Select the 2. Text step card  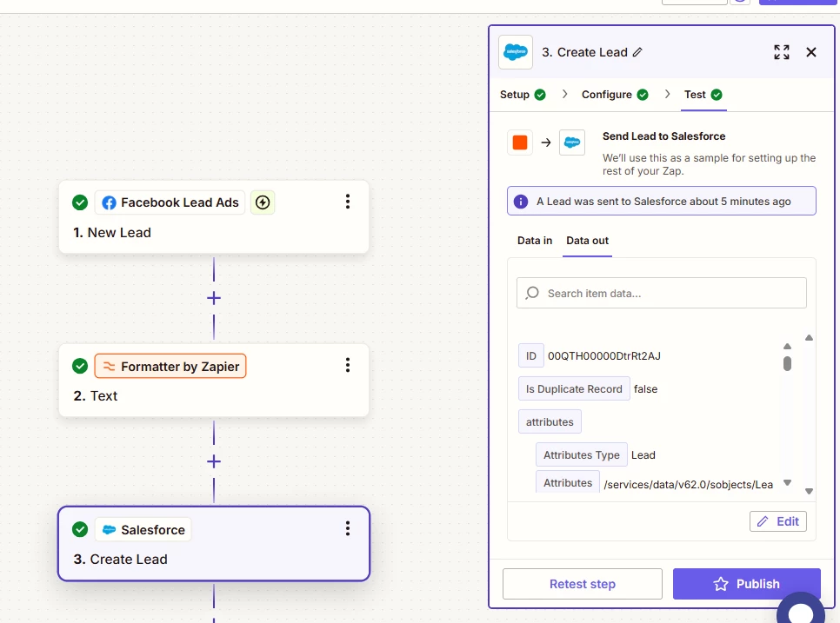[214, 381]
